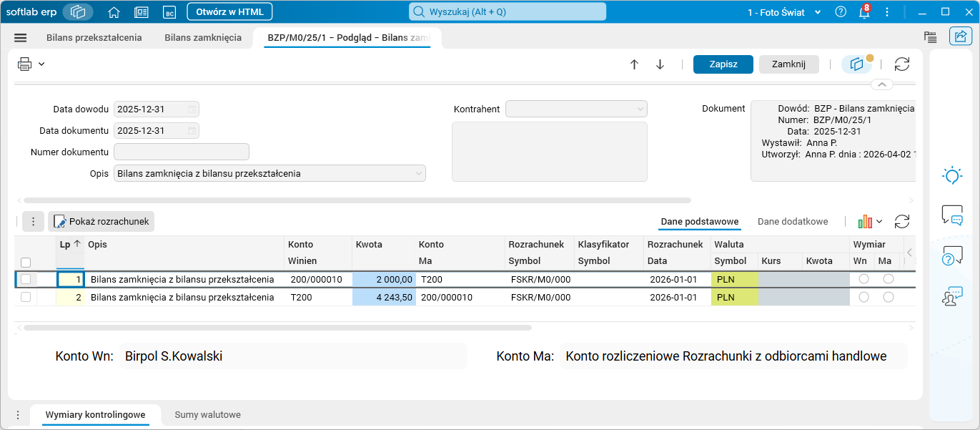Open the grid three-dot options menu
The width and height of the screenshot is (980, 430).
33,222
